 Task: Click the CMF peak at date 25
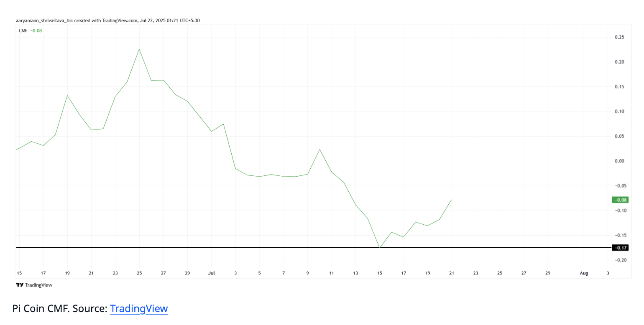coord(139,49)
